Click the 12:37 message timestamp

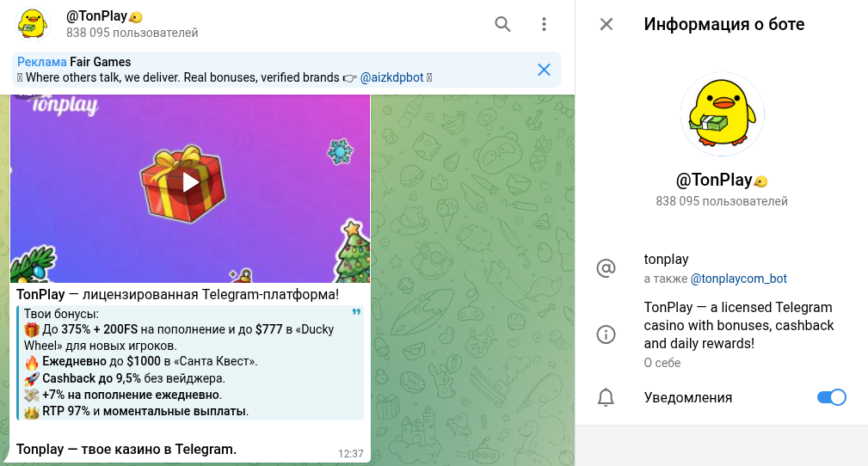pos(350,453)
